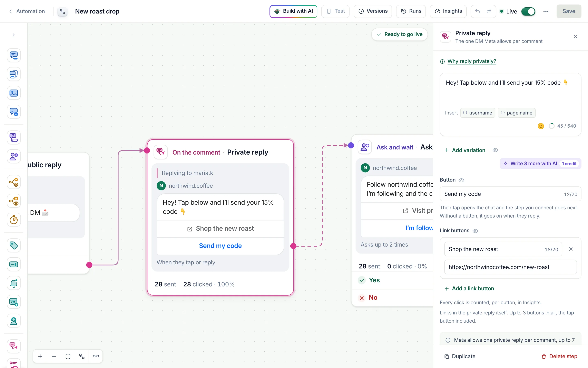Select the code webhook icon in sidebar
588x368 pixels.
point(14,302)
